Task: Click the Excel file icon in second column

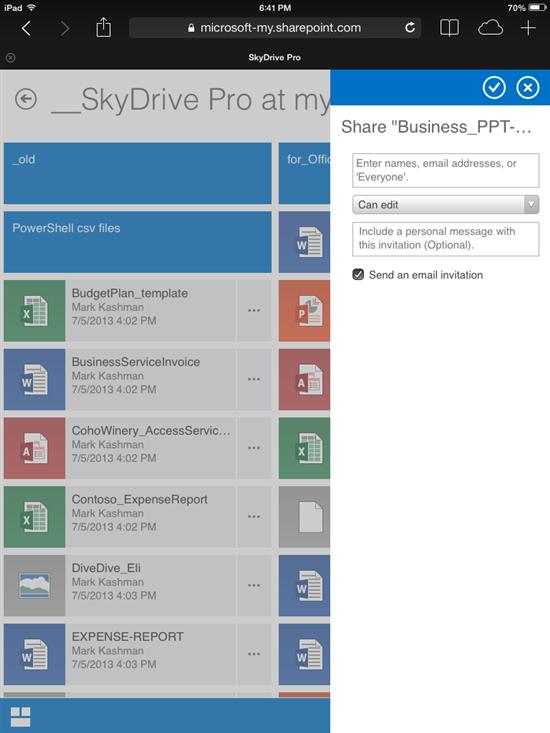Action: pyautogui.click(x=304, y=448)
